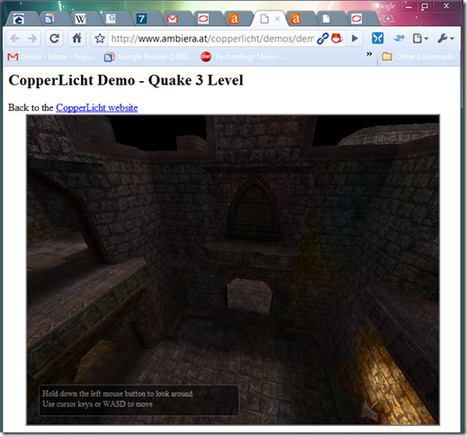The image size is (467, 436).
Task: Open the wrench settings menu
Action: (446, 39)
